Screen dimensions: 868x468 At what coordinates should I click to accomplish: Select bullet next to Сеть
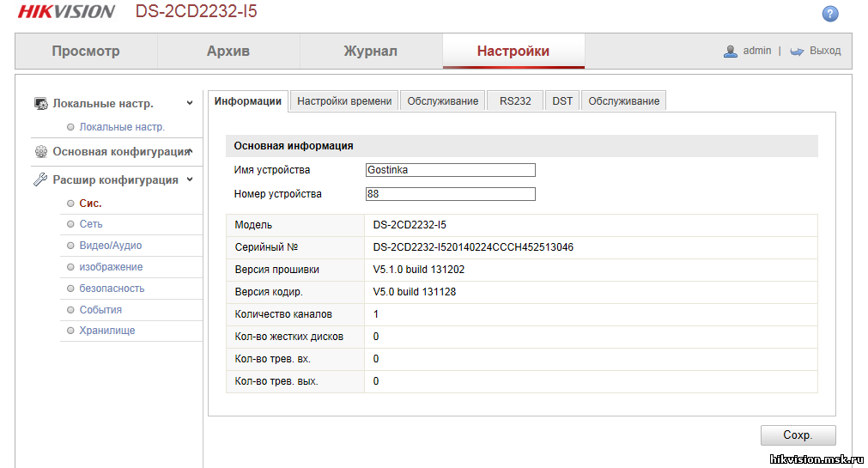tap(70, 224)
